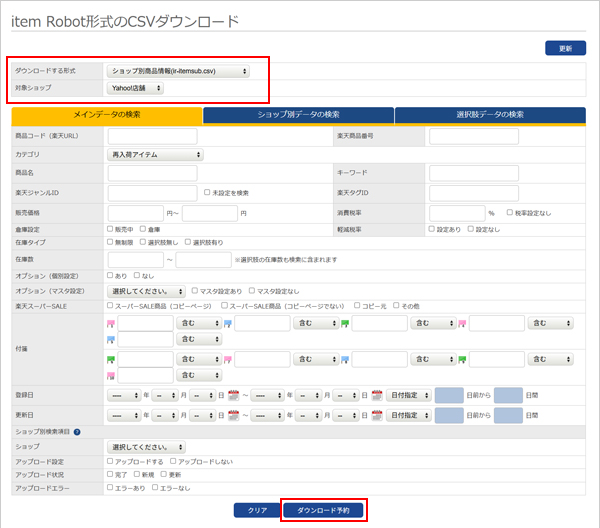Click the 更新 button at top right

click(566, 48)
